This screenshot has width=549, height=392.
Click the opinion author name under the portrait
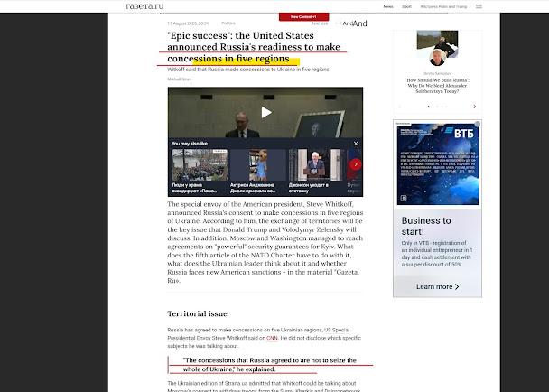(437, 73)
